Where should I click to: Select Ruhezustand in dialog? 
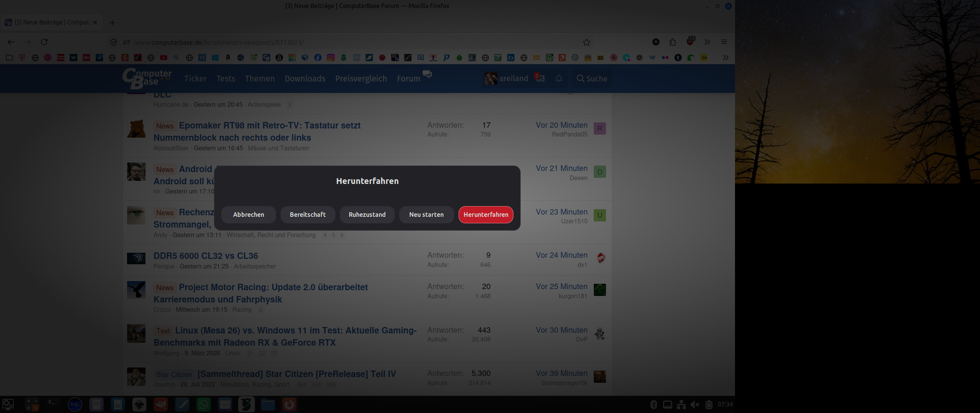click(367, 215)
